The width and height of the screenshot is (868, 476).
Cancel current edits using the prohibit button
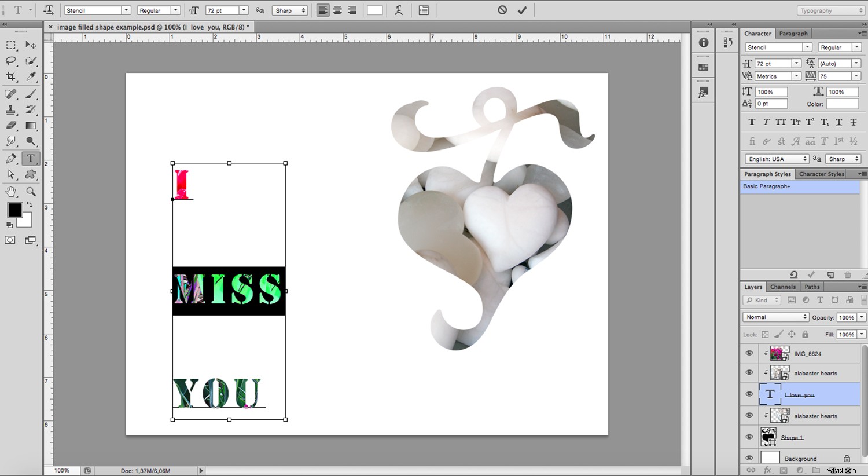501,10
